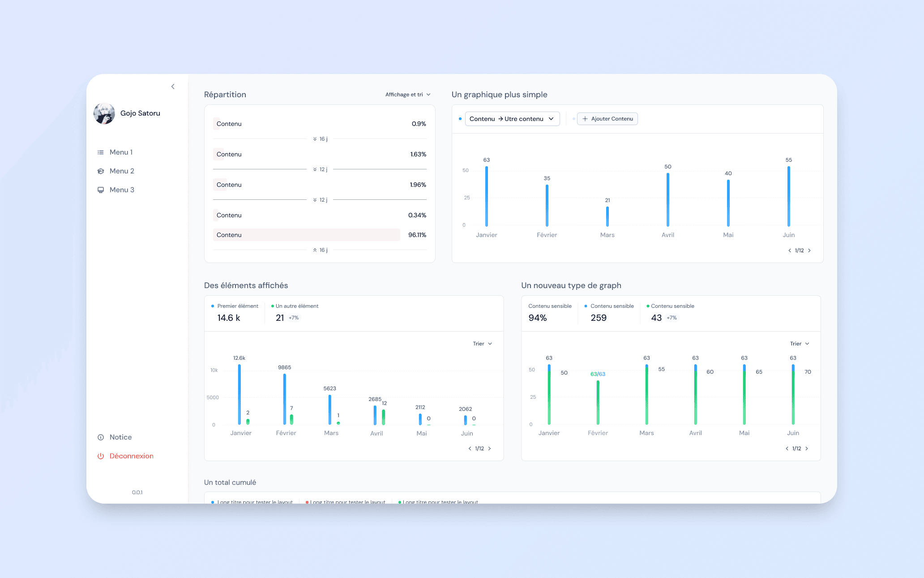The image size is (924, 578).
Task: Select the 96.11% Contenu progress bar row
Action: click(307, 235)
